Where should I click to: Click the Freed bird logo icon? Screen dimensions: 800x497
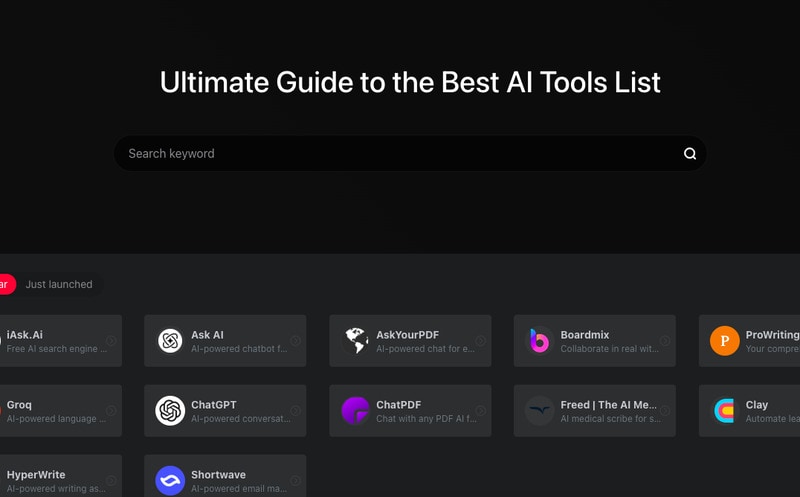click(x=540, y=411)
